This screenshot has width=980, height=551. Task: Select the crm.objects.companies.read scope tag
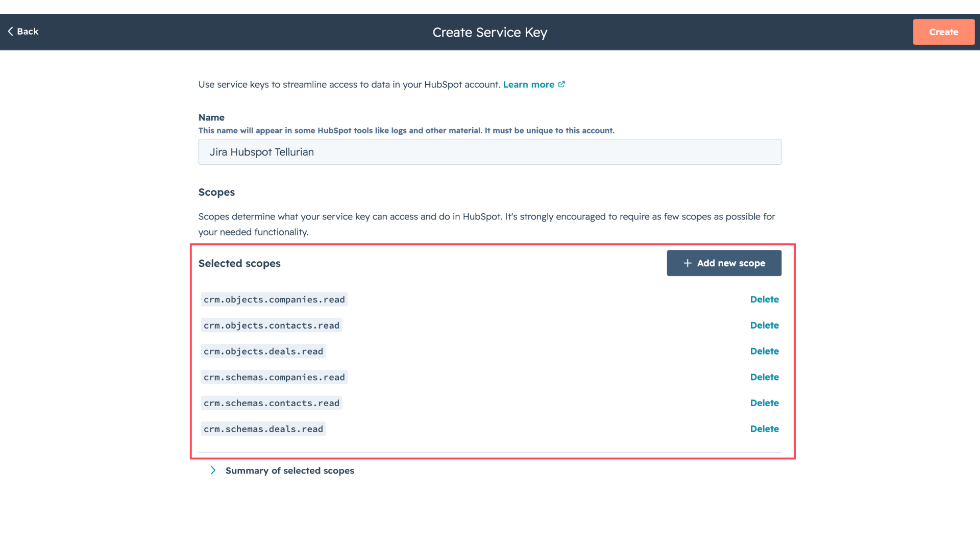tap(274, 299)
